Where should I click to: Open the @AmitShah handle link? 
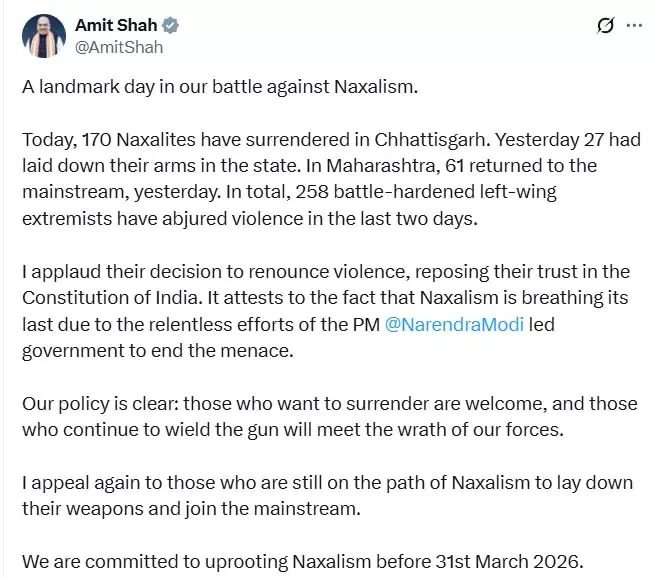pyautogui.click(x=119, y=46)
